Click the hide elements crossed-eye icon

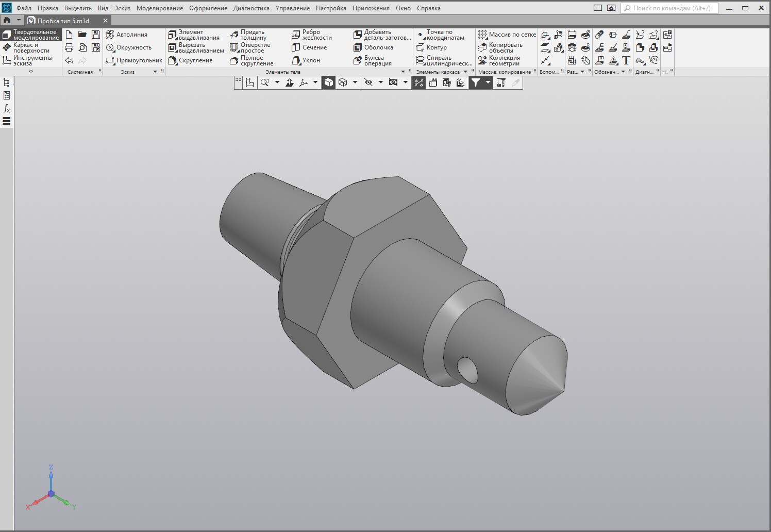point(368,82)
